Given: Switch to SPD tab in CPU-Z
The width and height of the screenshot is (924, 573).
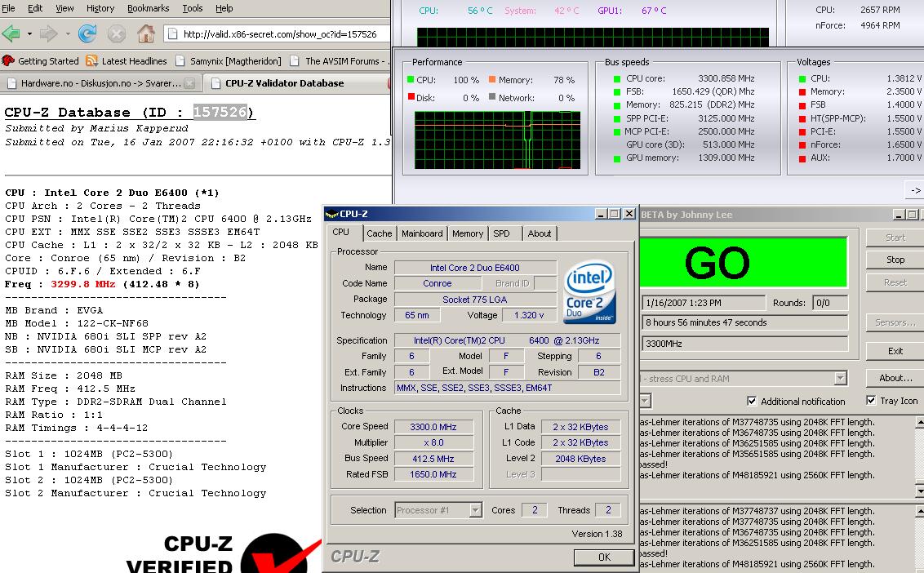Looking at the screenshot, I should coord(501,233).
